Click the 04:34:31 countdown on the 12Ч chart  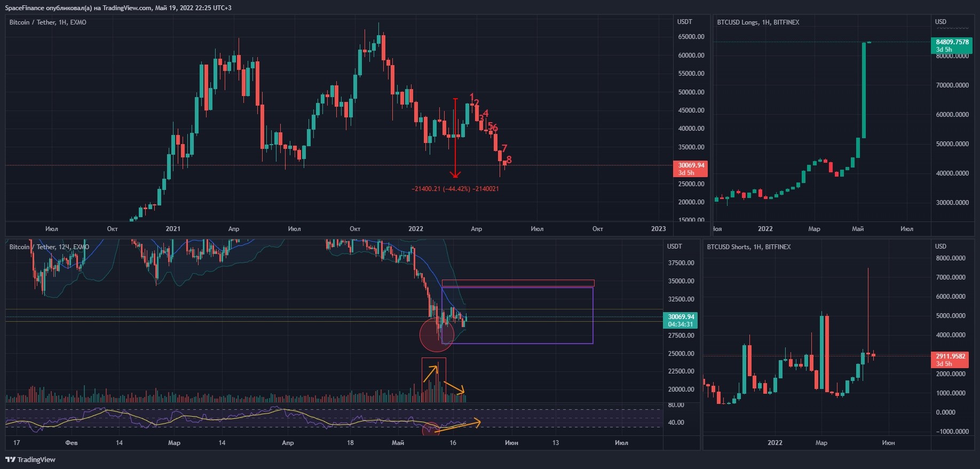point(681,324)
